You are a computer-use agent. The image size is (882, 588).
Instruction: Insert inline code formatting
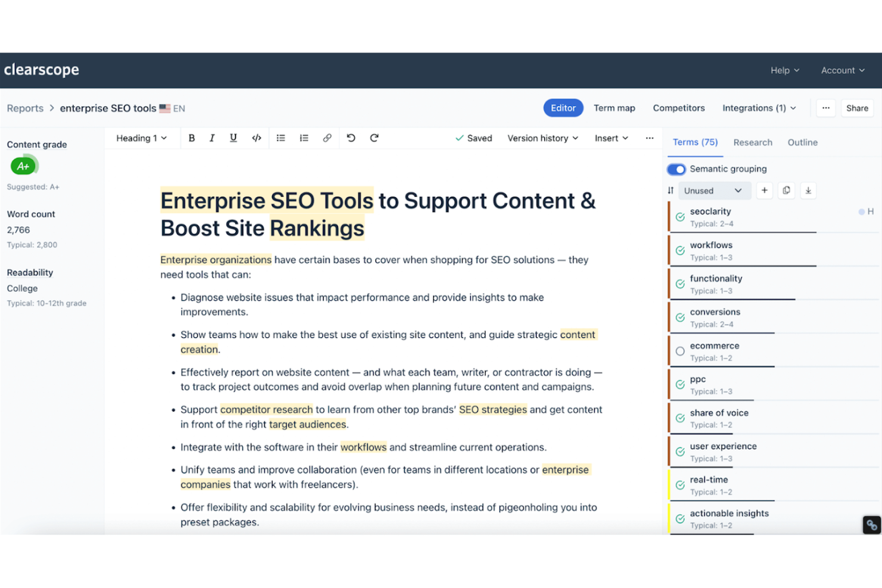pyautogui.click(x=256, y=138)
